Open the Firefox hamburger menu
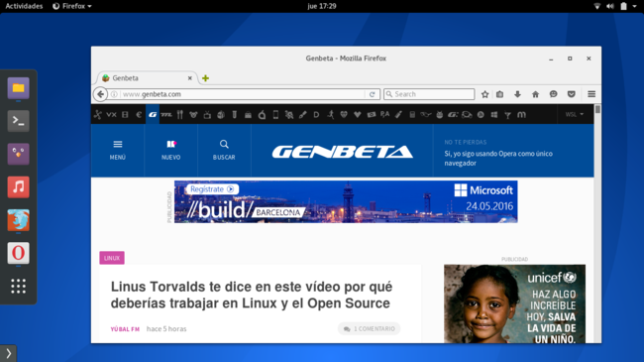 591,94
